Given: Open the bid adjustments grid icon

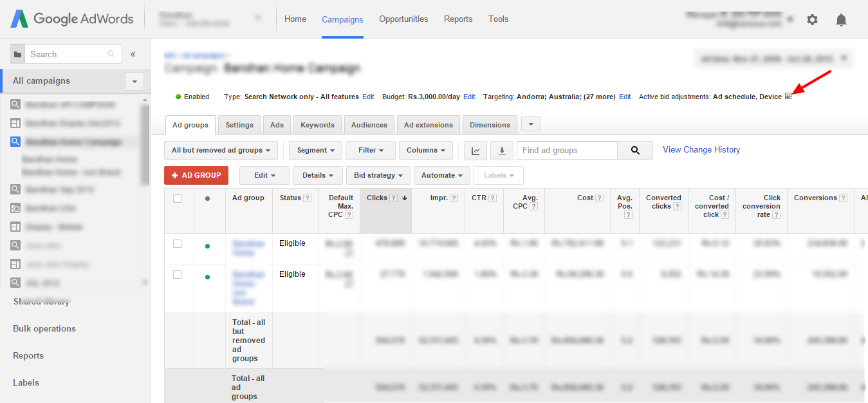Looking at the screenshot, I should coord(788,97).
